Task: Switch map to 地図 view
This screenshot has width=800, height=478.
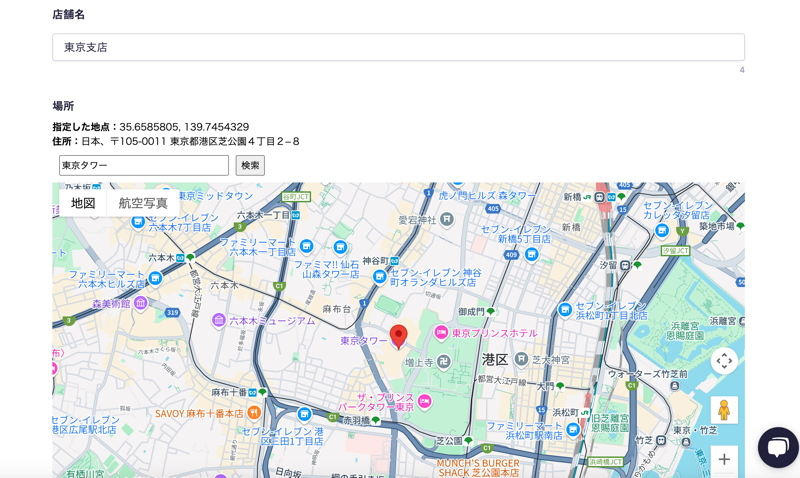Action: click(83, 203)
